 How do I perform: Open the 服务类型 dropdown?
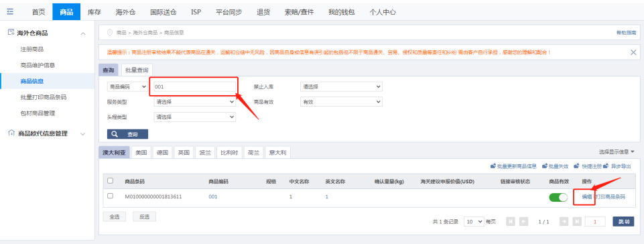tap(195, 101)
